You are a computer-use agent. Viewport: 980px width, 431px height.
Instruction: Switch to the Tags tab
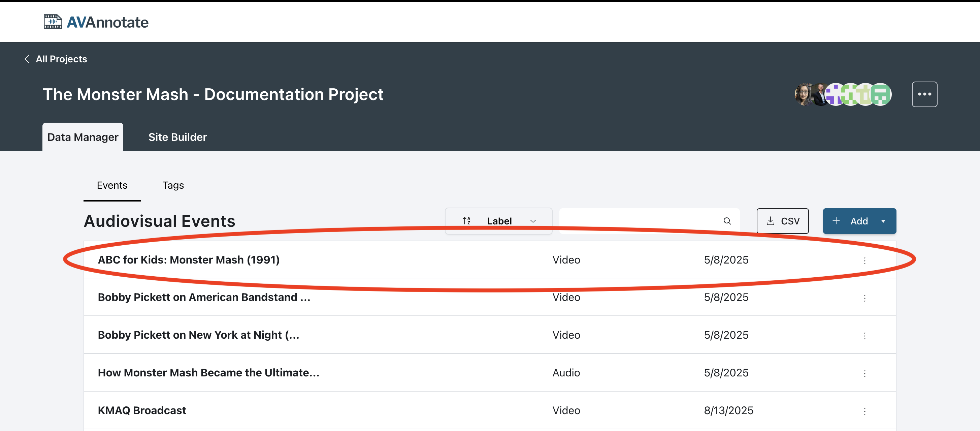(173, 185)
